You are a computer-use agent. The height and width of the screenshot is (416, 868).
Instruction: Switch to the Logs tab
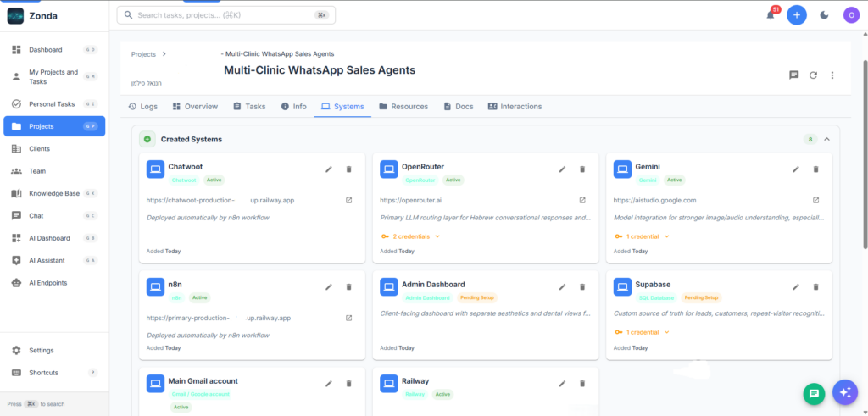142,106
